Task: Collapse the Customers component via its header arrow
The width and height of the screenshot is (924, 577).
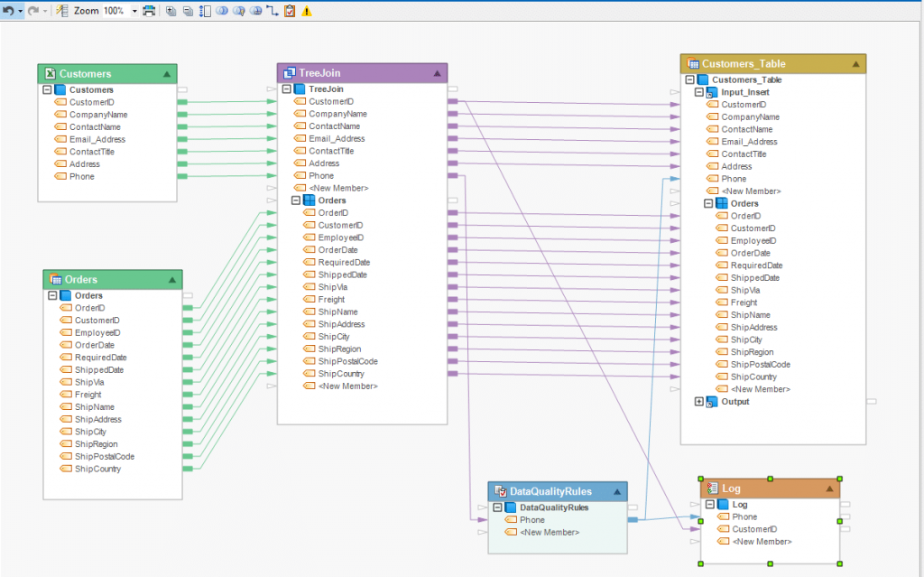Action: point(168,73)
